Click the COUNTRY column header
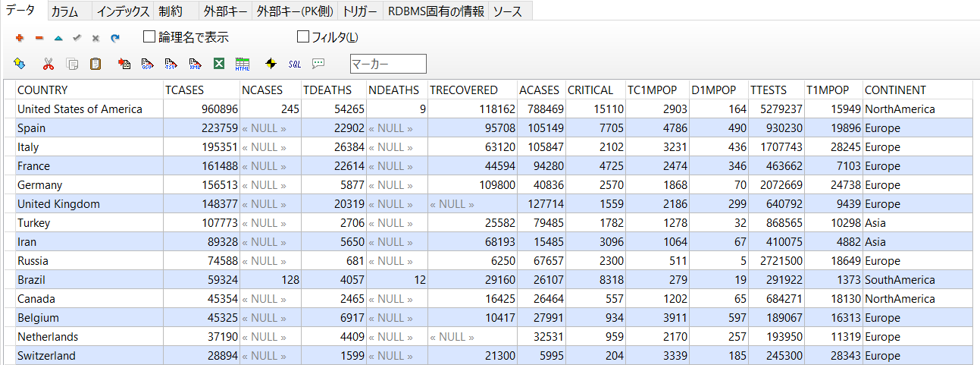The width and height of the screenshot is (980, 365). (89, 90)
